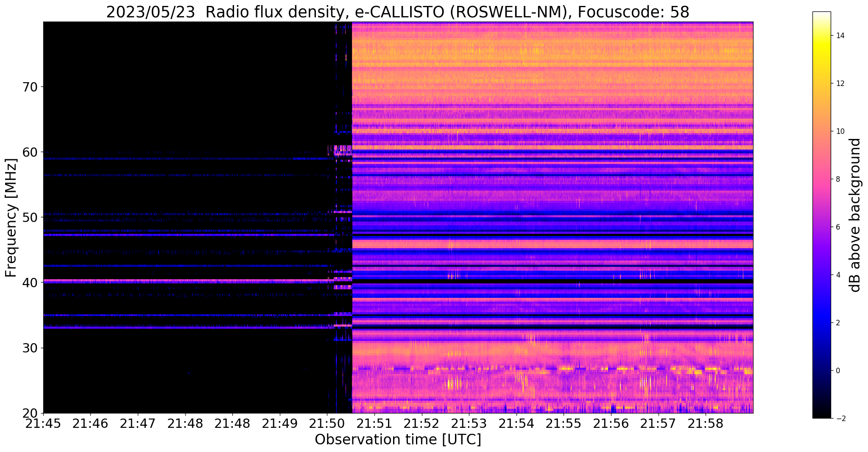Click the 'dB above background' colorbar label
Screen dimensions: 868x452
[x=855, y=215]
